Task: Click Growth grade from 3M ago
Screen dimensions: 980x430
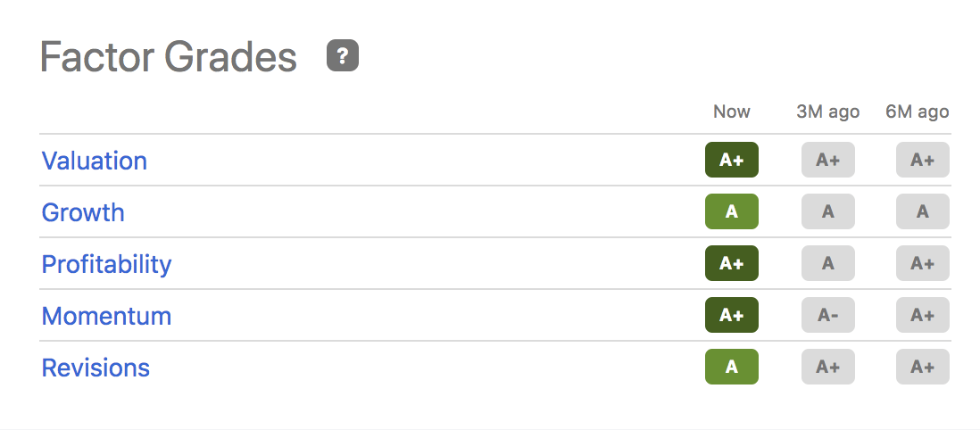Action: click(827, 212)
